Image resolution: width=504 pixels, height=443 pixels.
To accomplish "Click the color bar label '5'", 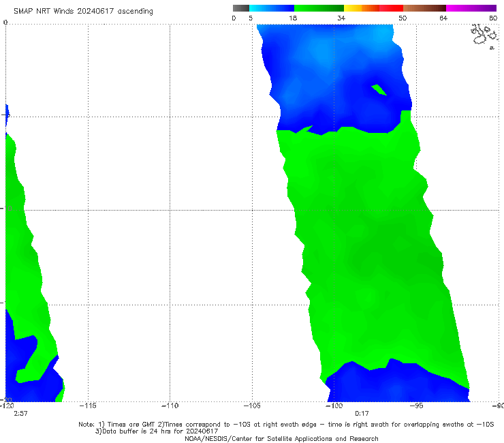I will pos(251,18).
